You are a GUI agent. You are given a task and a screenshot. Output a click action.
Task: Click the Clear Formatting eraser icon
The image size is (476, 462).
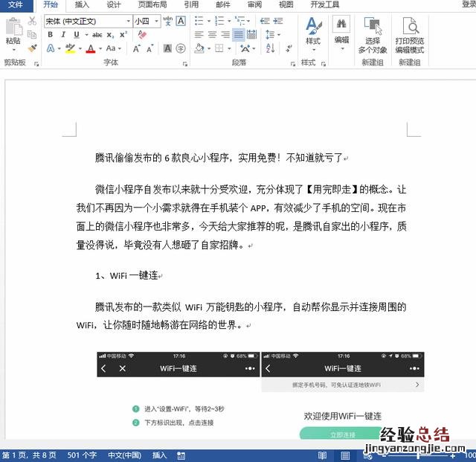click(x=142, y=34)
